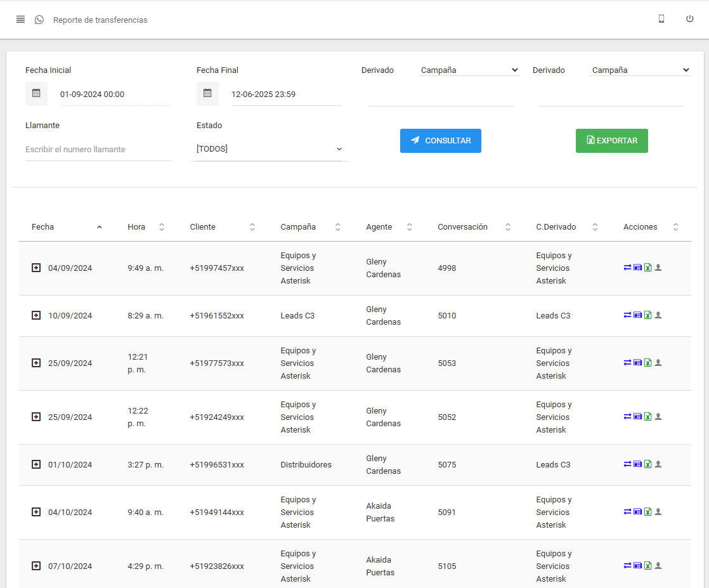Click transfer arrows icon for conversation 5052
Screen dimensions: 709x588
click(627, 417)
